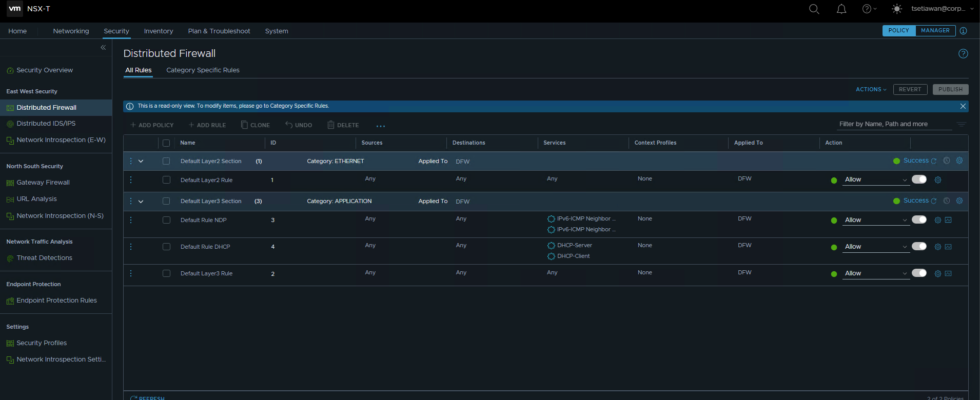Viewport: 980px width, 400px height.
Task: Open statistics icon for Default Layer3 Rule
Action: coord(948,273)
